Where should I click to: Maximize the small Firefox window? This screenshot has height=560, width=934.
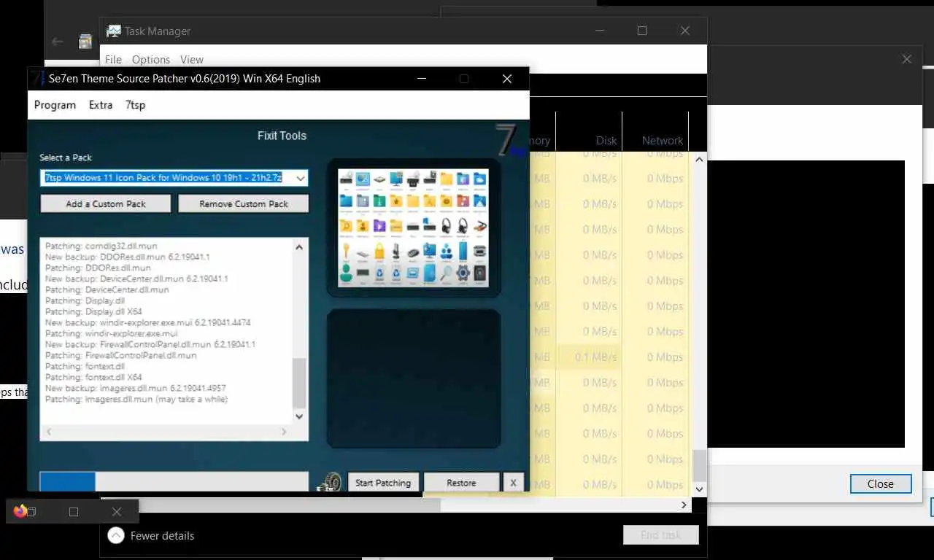coord(74,512)
